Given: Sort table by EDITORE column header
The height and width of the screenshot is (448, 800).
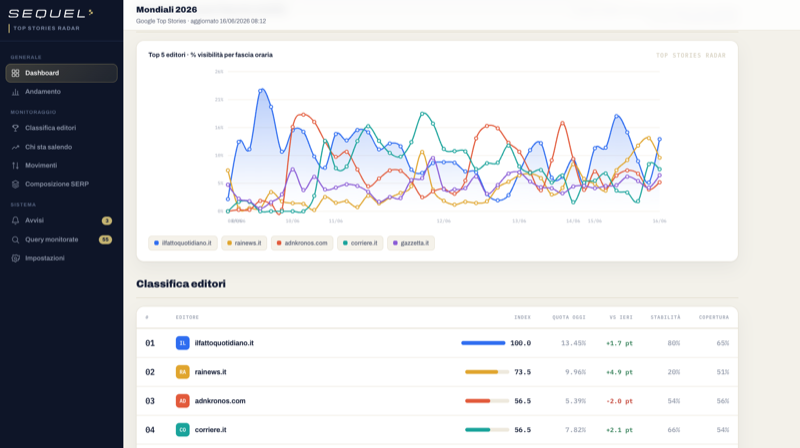Looking at the screenshot, I should [187, 317].
